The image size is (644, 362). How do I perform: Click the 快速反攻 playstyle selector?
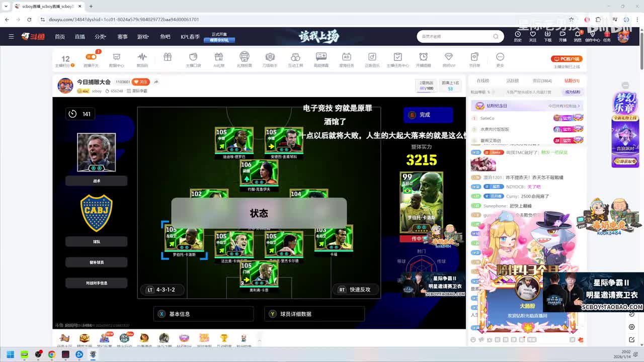point(356,290)
